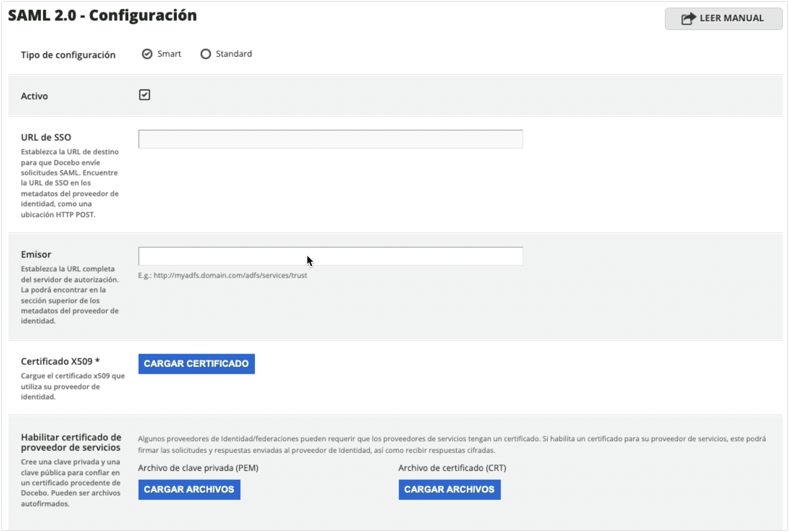This screenshot has height=532, width=789.
Task: Open LEER MANUAL
Action: tap(724, 18)
